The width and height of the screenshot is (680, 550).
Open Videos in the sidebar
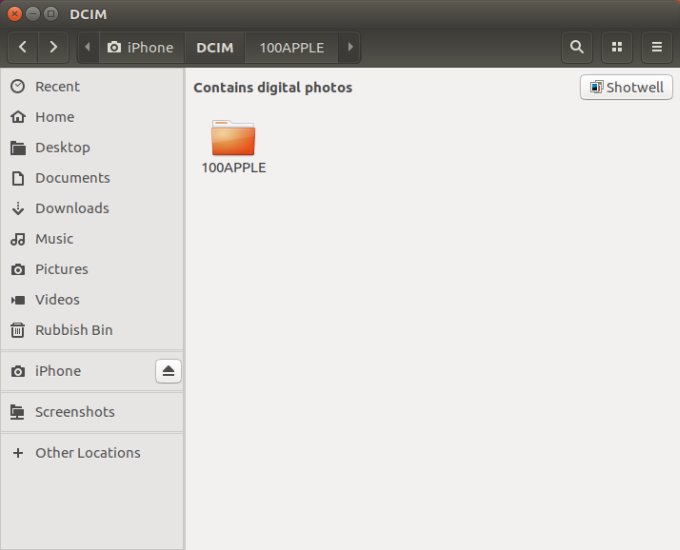coord(92,299)
